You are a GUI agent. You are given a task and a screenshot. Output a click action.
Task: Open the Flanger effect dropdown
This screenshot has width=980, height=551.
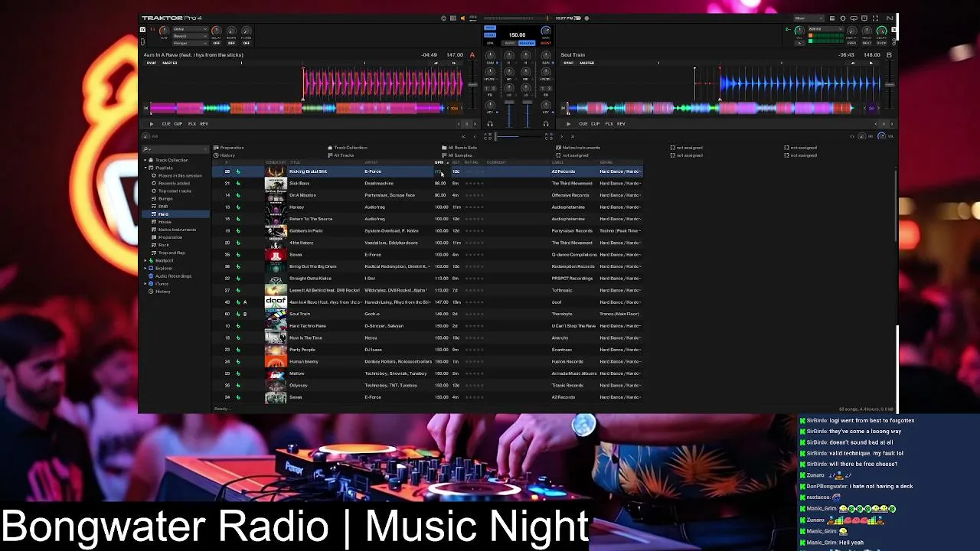[x=190, y=43]
